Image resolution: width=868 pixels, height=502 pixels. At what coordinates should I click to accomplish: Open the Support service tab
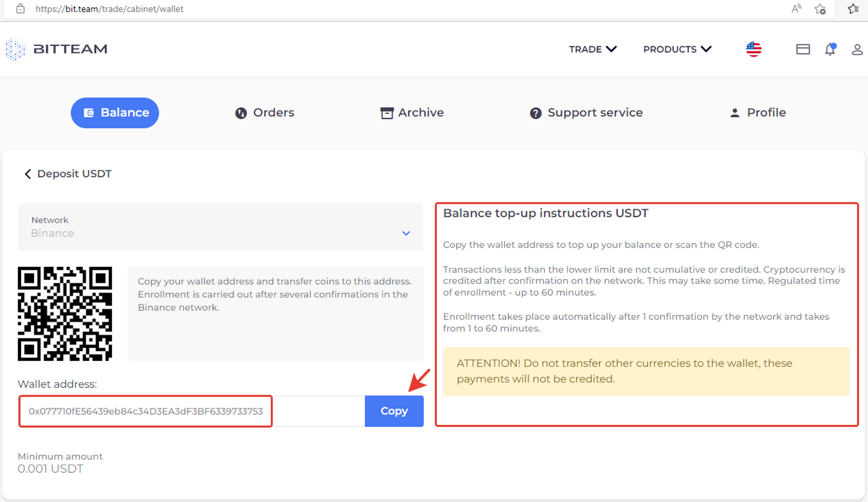(x=586, y=113)
